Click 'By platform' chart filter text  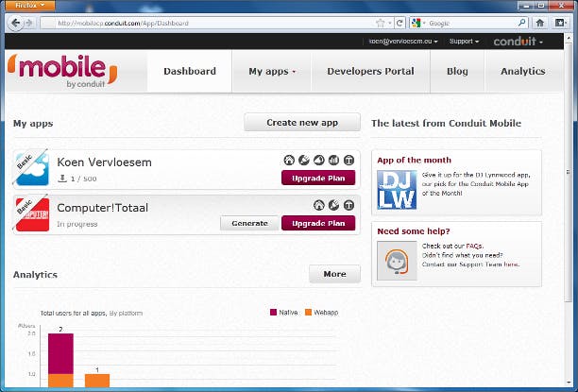click(x=126, y=313)
